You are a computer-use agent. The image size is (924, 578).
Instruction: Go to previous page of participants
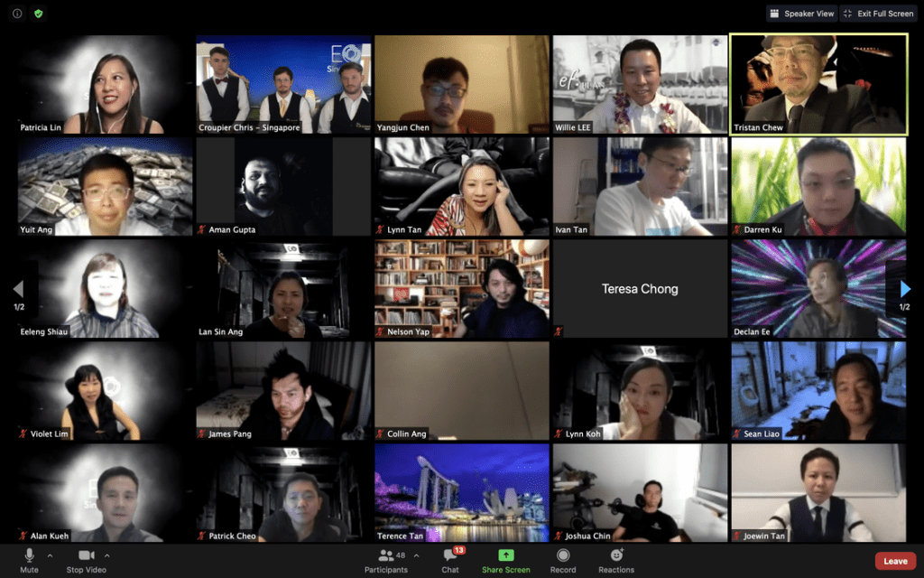18,289
